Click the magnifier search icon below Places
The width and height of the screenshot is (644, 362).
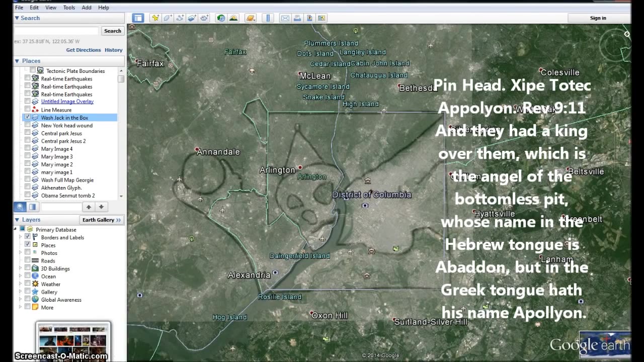pyautogui.click(x=20, y=207)
